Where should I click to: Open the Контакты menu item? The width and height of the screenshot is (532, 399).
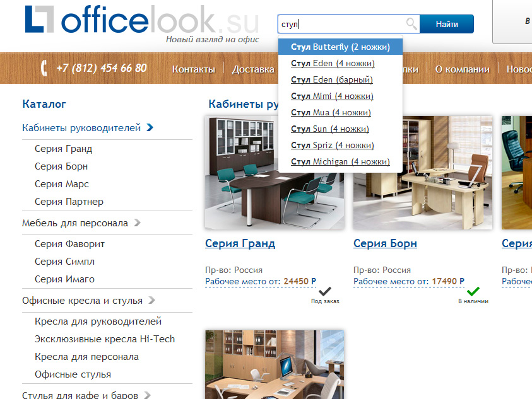(x=194, y=69)
